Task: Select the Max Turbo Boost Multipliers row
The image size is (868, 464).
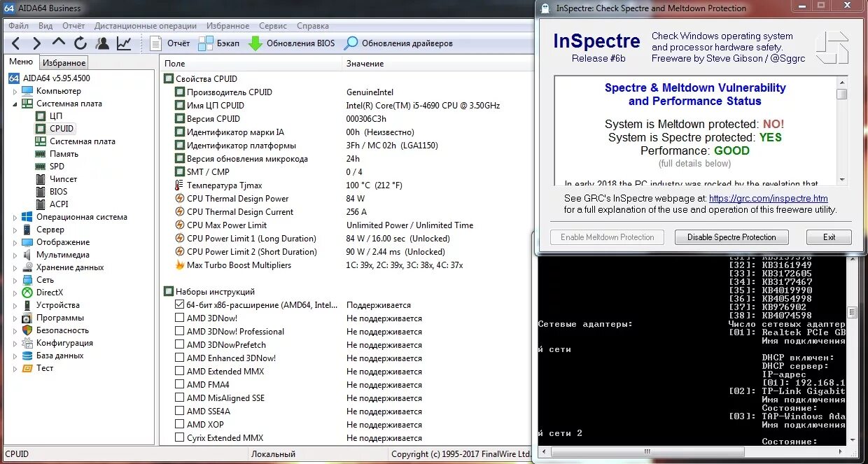Action: (346, 265)
